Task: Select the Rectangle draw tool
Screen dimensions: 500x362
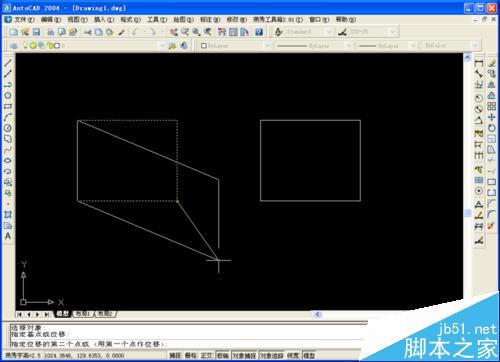Action: click(x=8, y=106)
